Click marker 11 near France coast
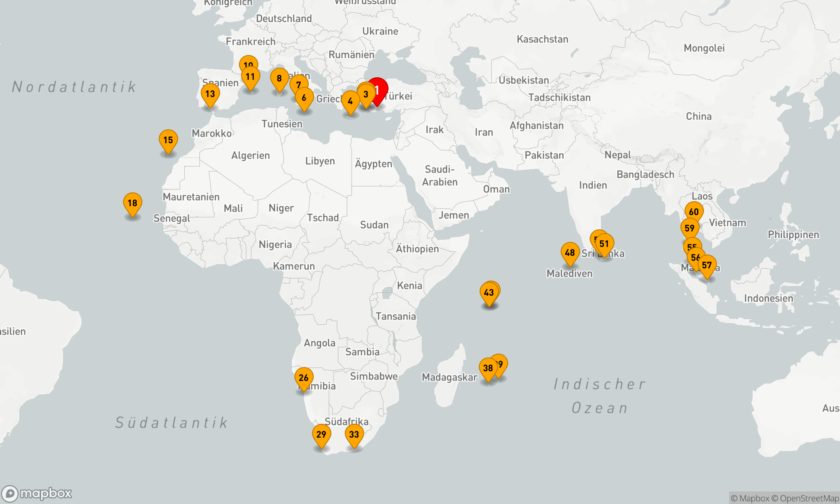Screen dimensions: 840x504 point(250,77)
